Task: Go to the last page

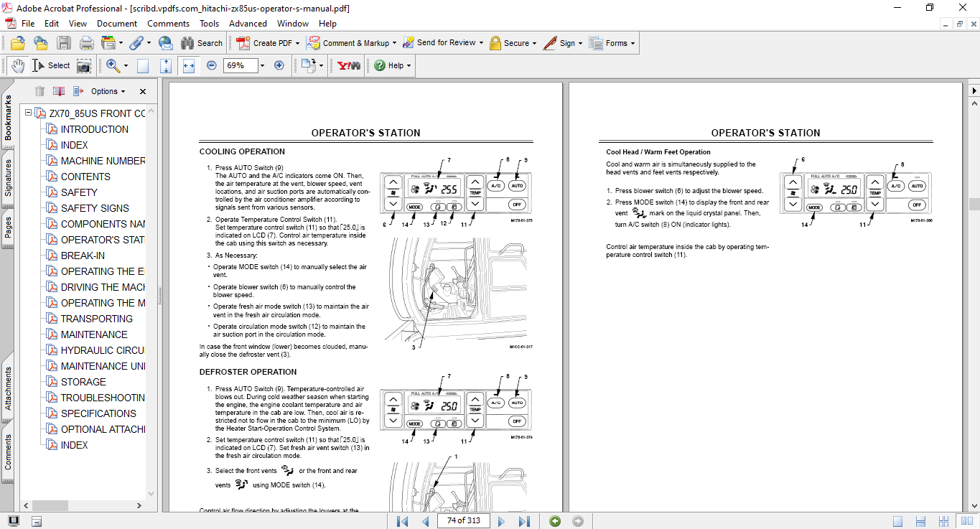Action: coord(524,521)
